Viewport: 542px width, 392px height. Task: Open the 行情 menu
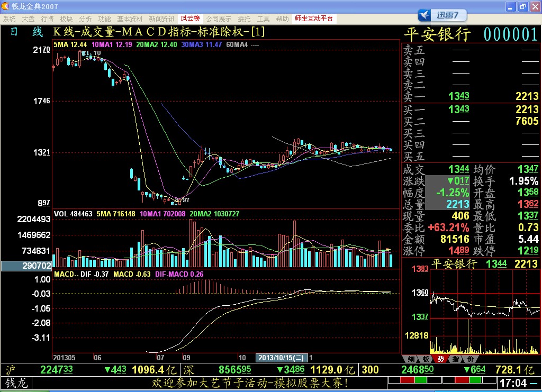click(x=47, y=19)
